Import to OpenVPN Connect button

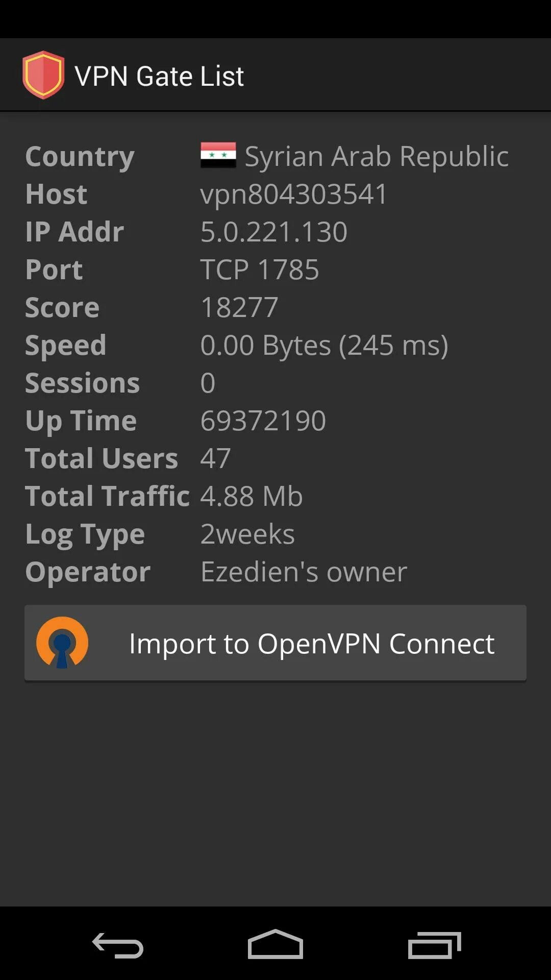tap(275, 643)
